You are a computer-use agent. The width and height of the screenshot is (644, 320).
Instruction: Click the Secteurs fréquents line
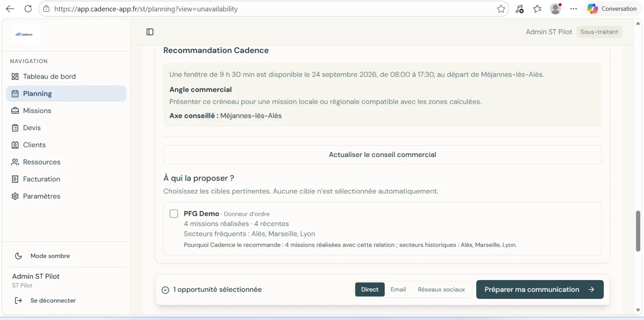click(x=250, y=234)
